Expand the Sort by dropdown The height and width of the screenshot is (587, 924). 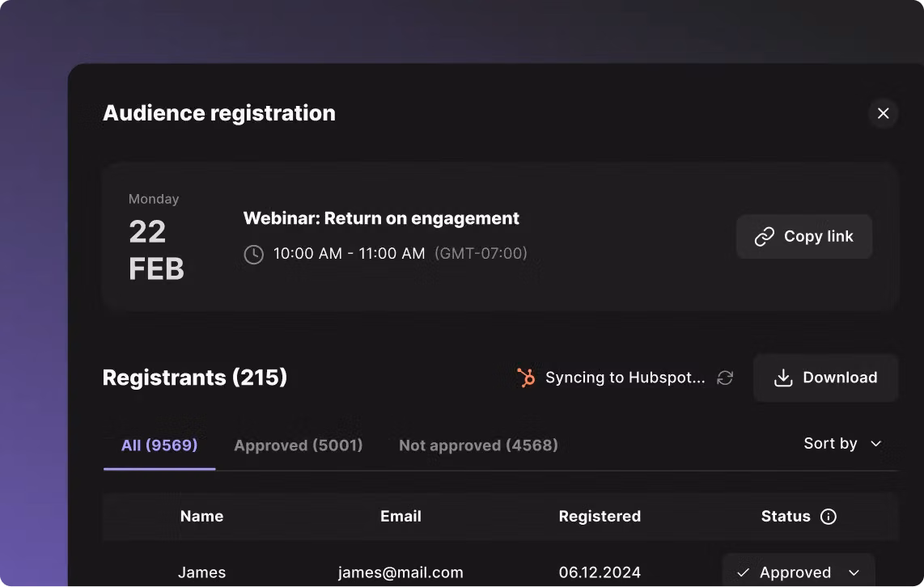841,443
